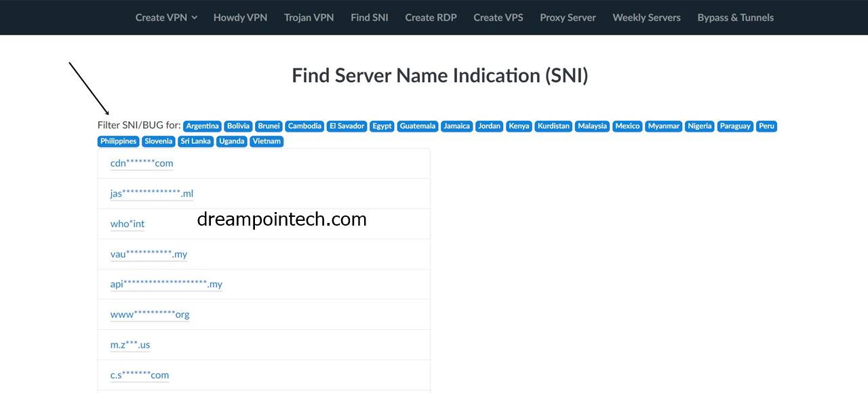This screenshot has height=393, width=868.
Task: Select the Find SNI navigation item
Action: coord(369,18)
